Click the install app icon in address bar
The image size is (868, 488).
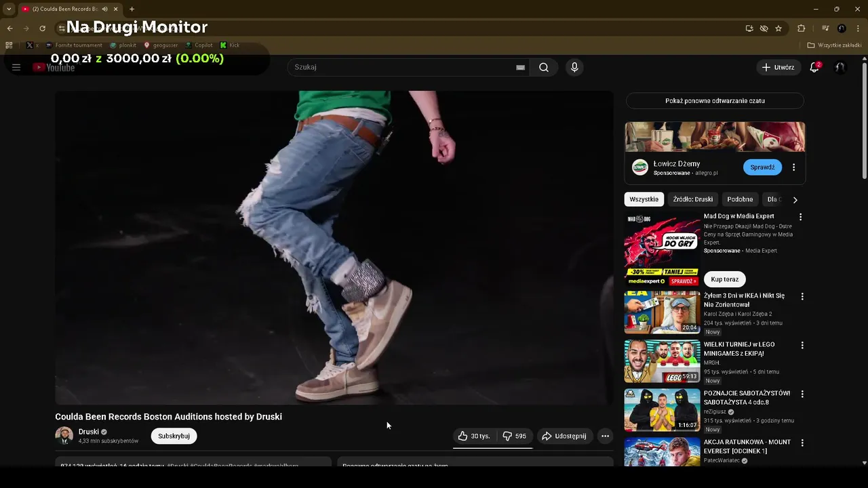coord(749,28)
